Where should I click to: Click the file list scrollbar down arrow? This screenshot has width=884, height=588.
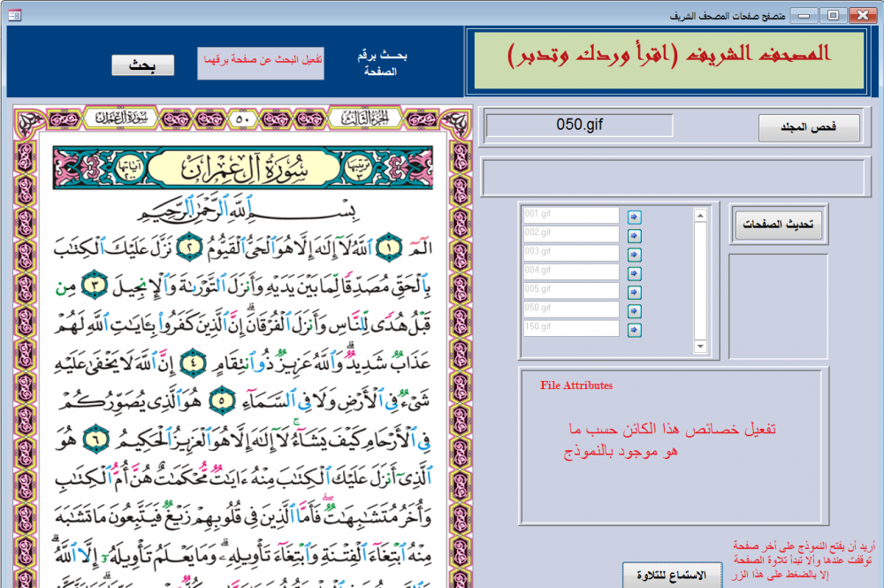coord(700,347)
